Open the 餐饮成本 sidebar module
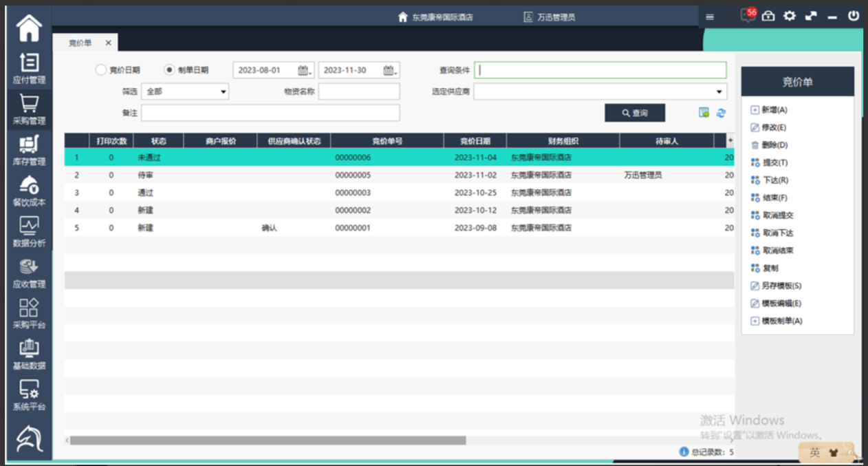 (x=29, y=191)
